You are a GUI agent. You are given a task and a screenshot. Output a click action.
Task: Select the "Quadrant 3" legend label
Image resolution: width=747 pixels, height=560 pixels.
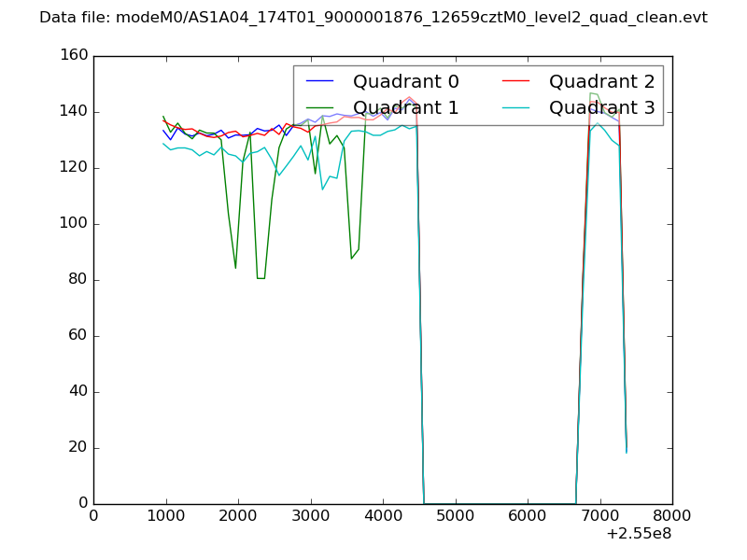point(601,107)
